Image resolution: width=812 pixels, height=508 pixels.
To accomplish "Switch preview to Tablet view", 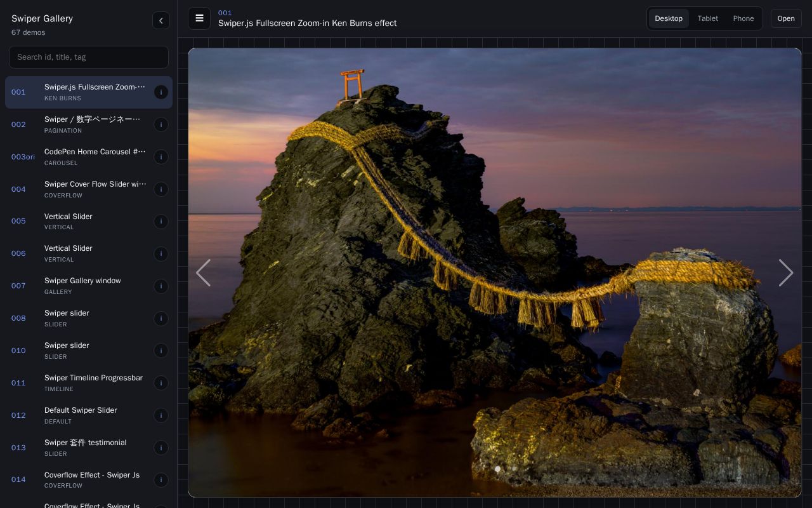I will pyautogui.click(x=707, y=18).
